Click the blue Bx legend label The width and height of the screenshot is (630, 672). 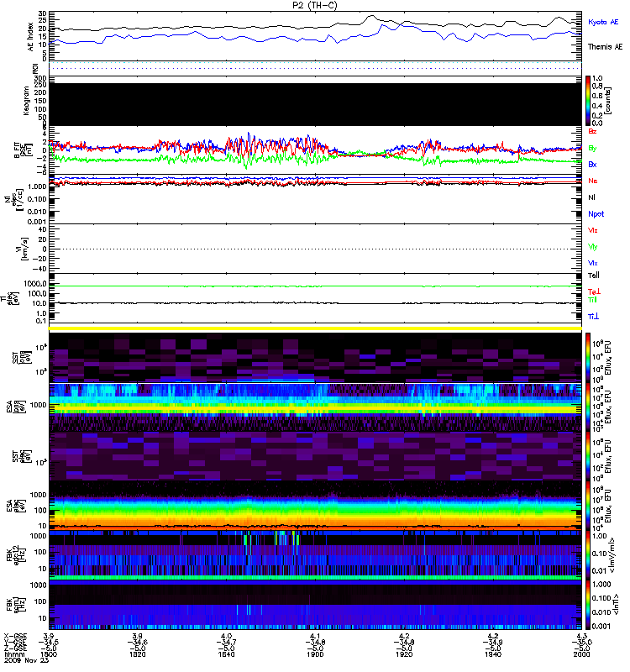click(x=592, y=164)
